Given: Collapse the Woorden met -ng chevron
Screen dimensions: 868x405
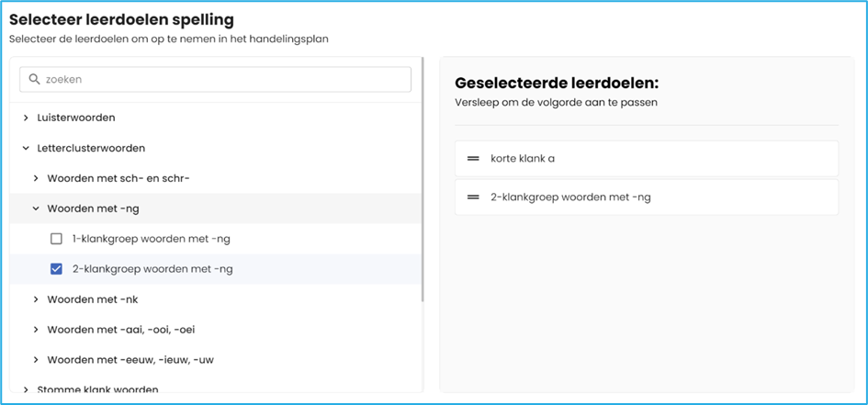Looking at the screenshot, I should click(36, 208).
